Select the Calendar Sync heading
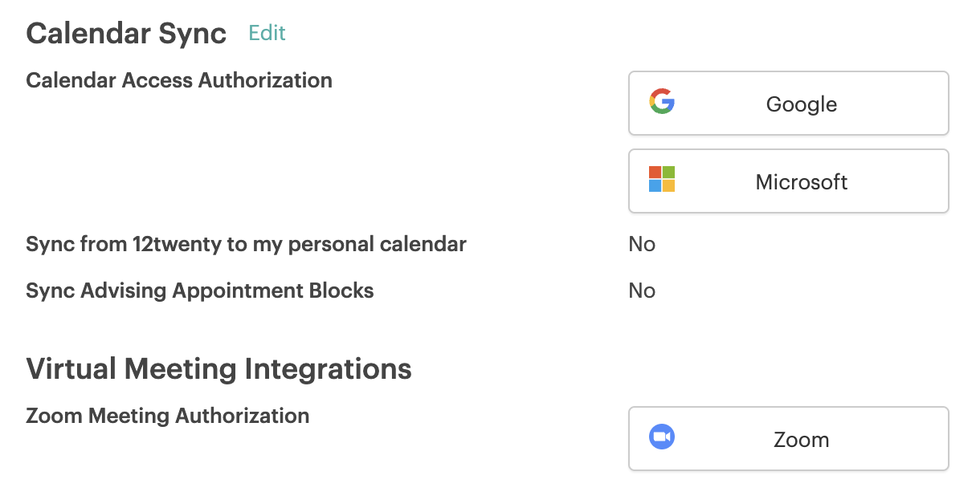Viewport: 980px width, 504px height. pos(126,34)
